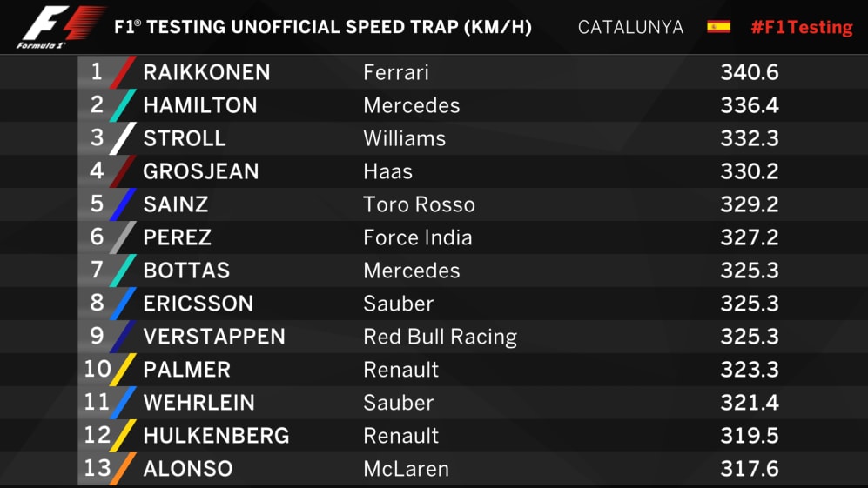Click the speed trap title heading

pyautogui.click(x=323, y=27)
